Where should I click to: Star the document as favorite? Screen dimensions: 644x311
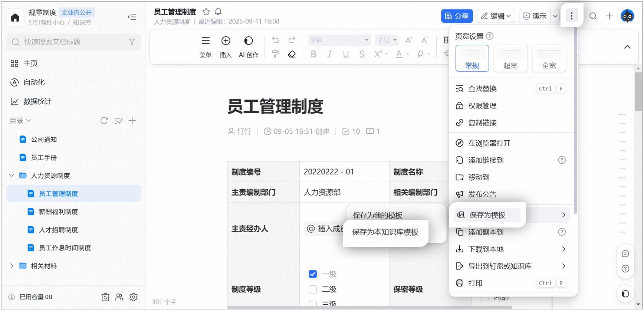click(x=206, y=12)
